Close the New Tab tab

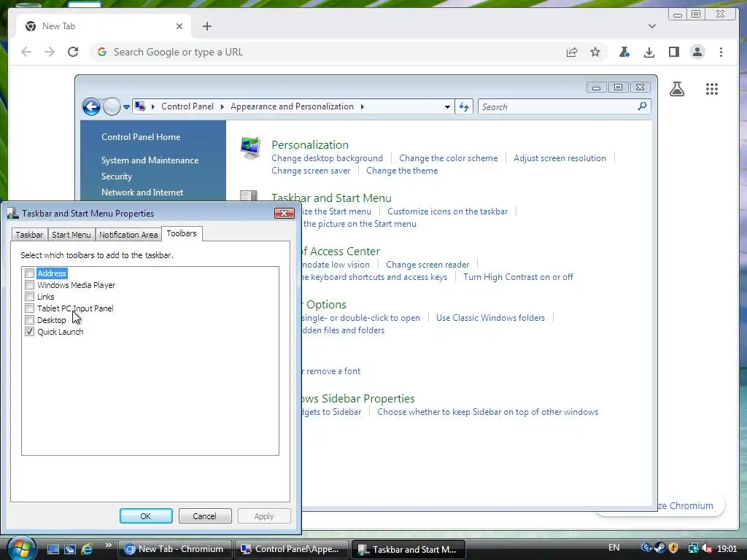[x=179, y=26]
